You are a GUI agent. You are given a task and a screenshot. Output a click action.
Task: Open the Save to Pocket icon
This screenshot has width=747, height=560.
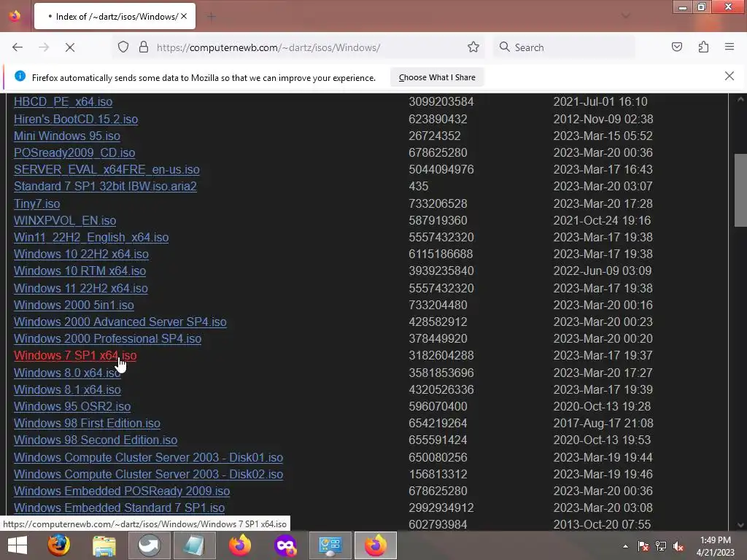pyautogui.click(x=677, y=47)
